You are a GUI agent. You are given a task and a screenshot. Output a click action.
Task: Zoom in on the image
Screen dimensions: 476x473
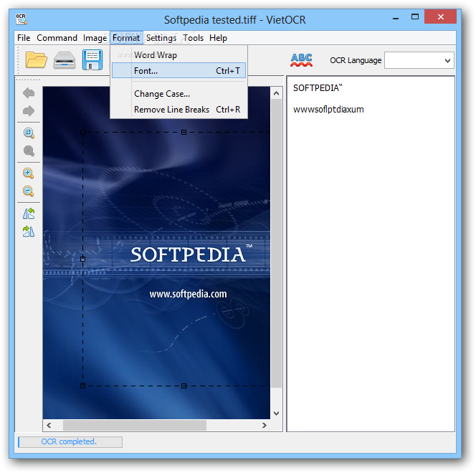coord(28,173)
